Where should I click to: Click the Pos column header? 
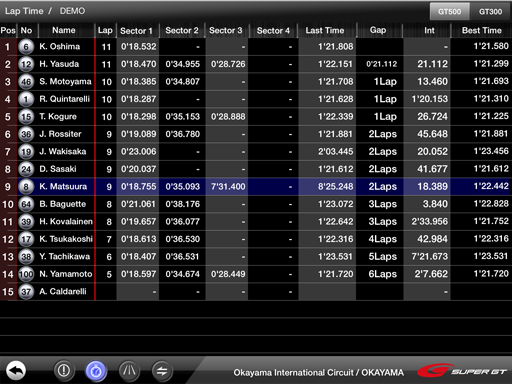8,31
